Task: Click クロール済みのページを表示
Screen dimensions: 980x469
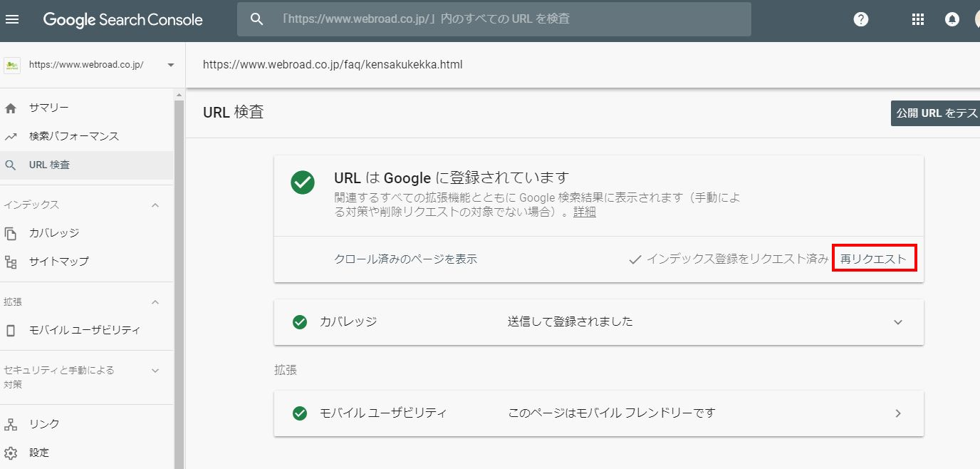Action: click(x=406, y=259)
